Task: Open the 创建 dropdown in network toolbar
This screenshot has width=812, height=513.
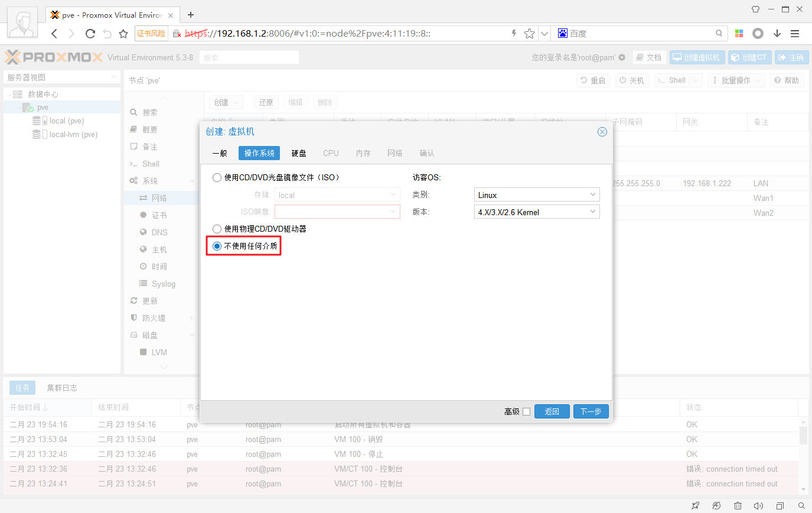Action: (x=226, y=102)
